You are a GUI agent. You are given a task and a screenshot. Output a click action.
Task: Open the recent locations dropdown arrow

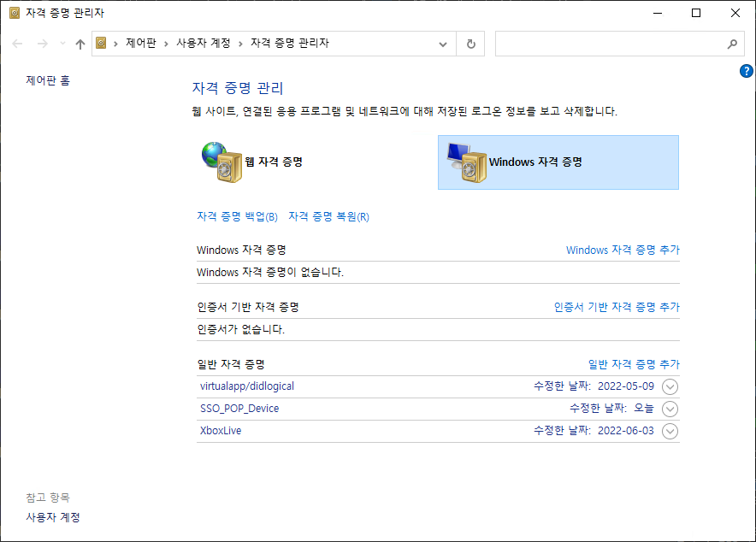click(x=62, y=44)
